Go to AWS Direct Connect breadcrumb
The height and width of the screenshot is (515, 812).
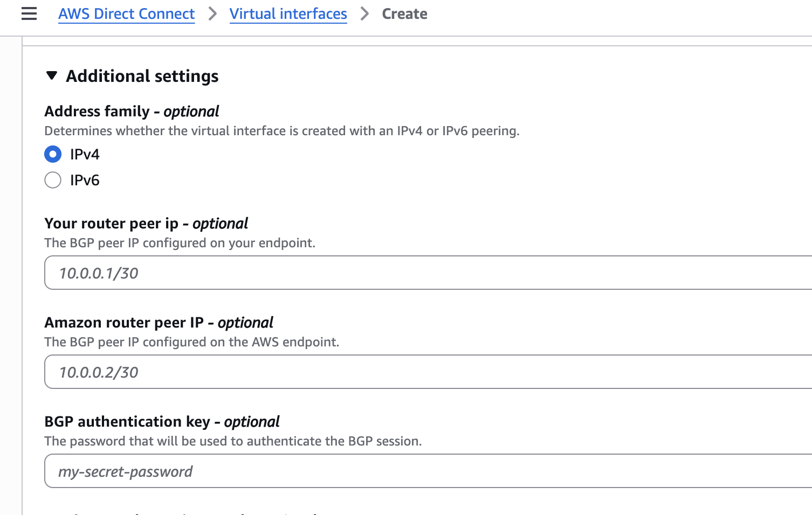(x=126, y=14)
